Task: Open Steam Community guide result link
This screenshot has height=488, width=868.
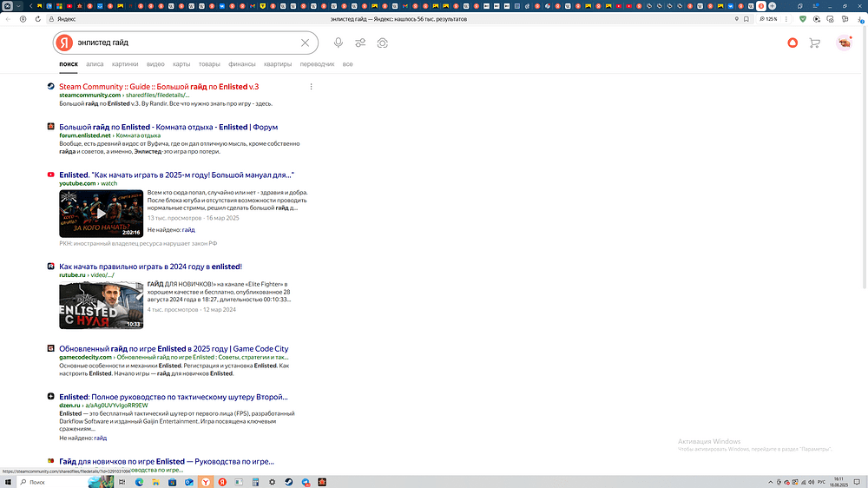Action: click(x=159, y=87)
